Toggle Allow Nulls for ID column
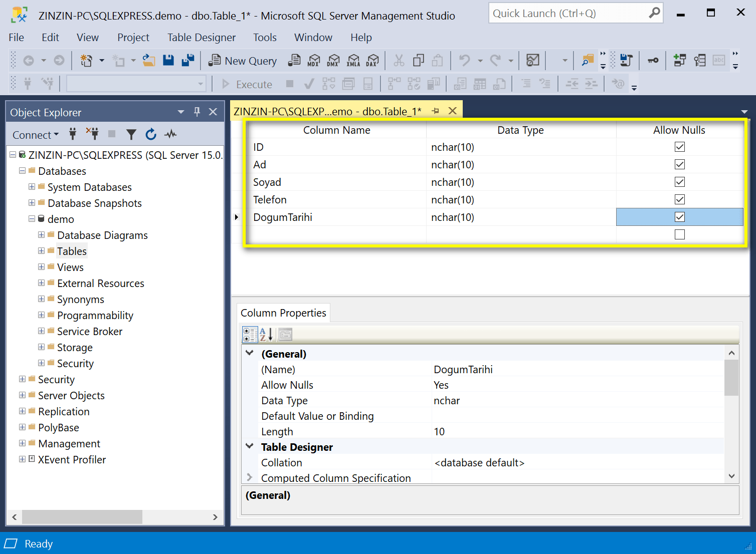756x554 pixels. [679, 147]
